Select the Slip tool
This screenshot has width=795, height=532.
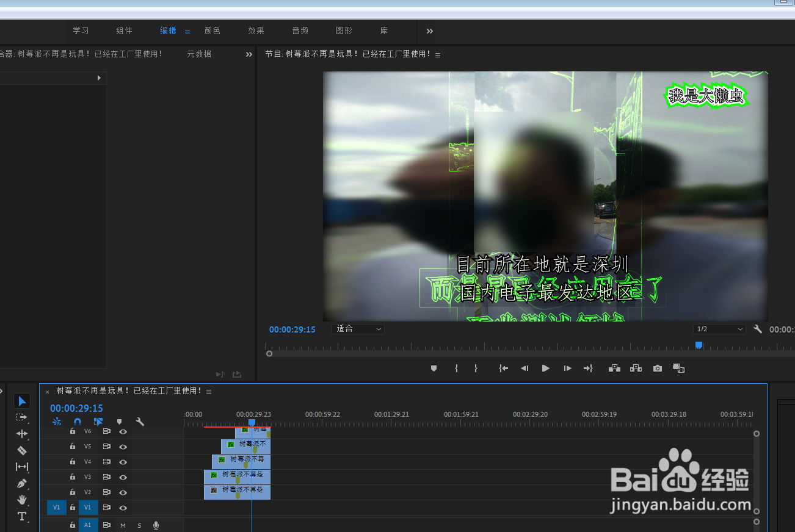tap(22, 467)
